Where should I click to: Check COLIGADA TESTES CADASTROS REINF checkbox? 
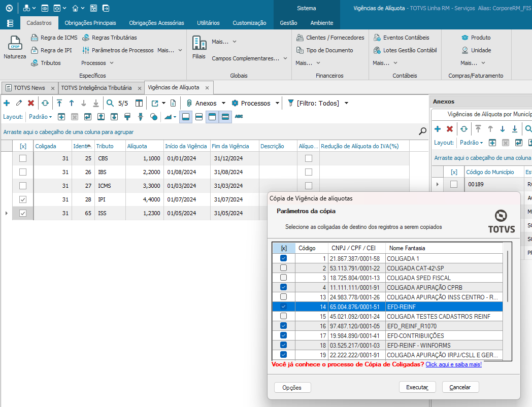tap(284, 316)
